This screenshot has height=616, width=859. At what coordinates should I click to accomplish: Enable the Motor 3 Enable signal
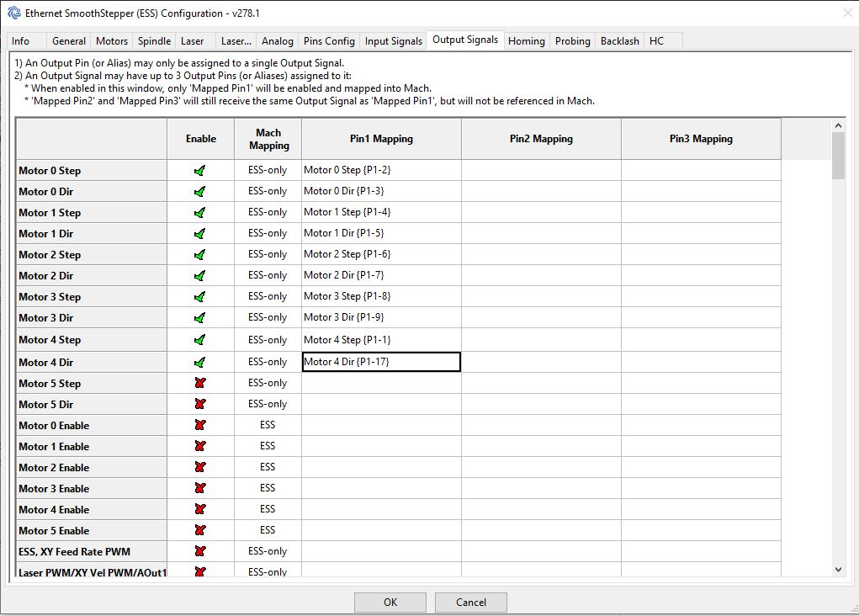[x=200, y=488]
